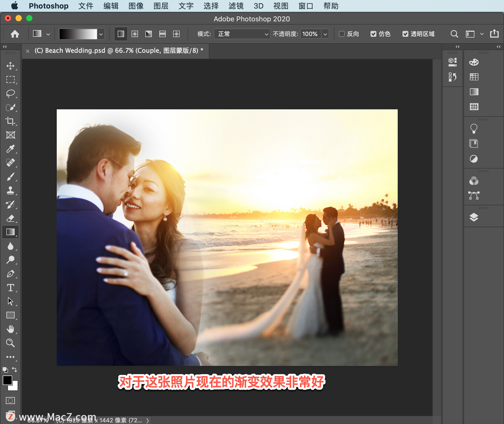The height and width of the screenshot is (424, 504).
Task: Click the Home button in options bar
Action: 15,34
